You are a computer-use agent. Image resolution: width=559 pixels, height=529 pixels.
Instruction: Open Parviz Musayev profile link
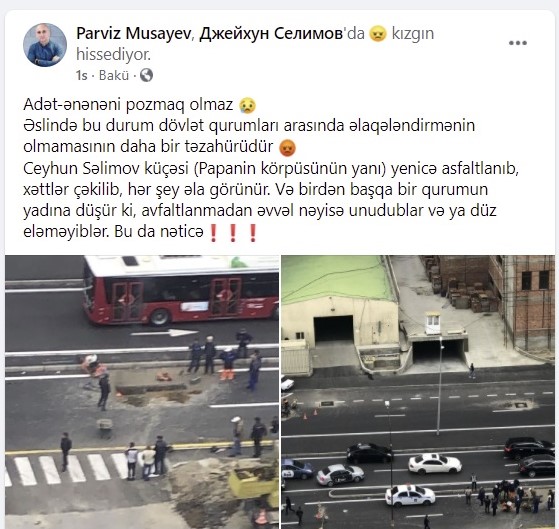tap(134, 34)
